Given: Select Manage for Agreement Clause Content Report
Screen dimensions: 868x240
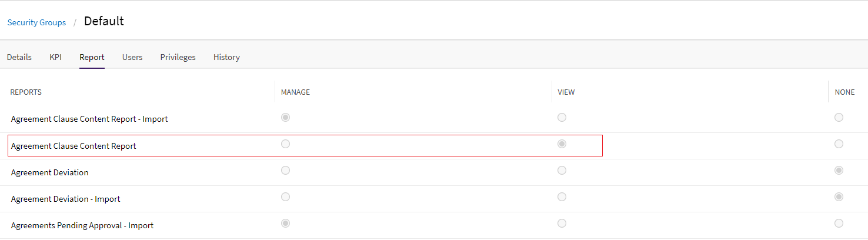Looking at the screenshot, I should (x=285, y=144).
